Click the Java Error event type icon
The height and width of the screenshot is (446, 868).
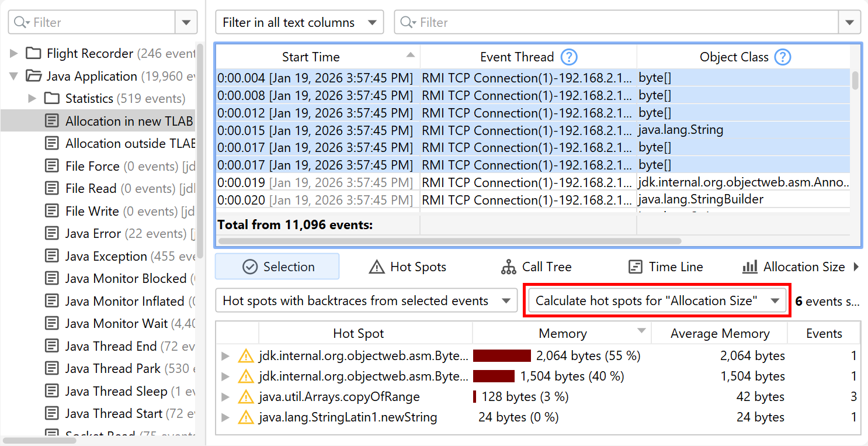tap(53, 234)
